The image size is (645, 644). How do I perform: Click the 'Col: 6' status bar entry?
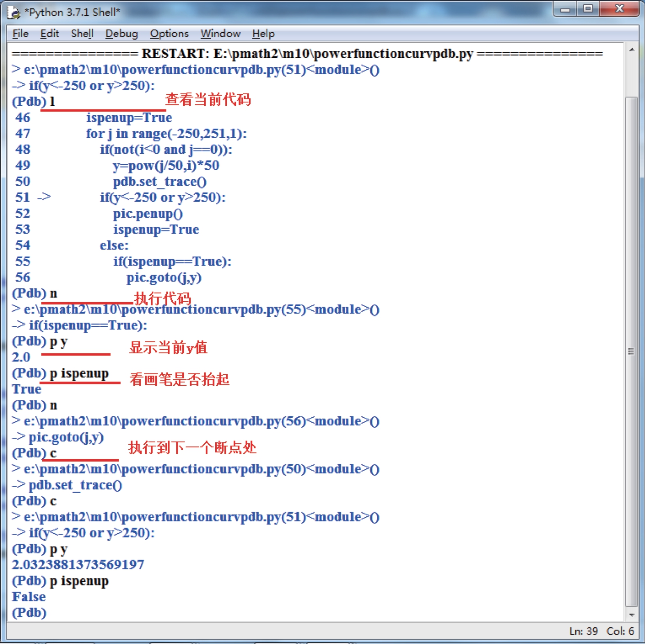pos(620,631)
